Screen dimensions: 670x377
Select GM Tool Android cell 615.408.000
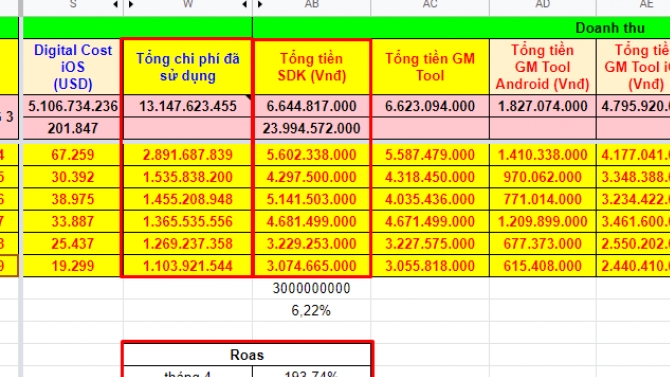pos(543,266)
